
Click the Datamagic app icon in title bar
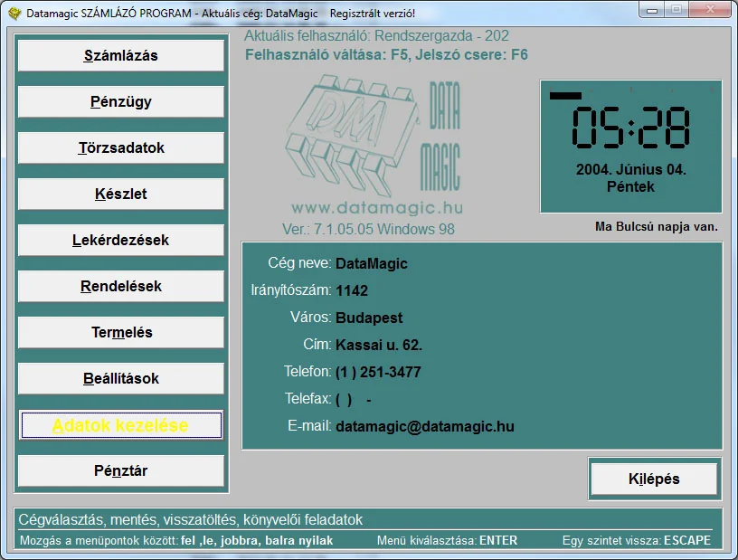coord(15,14)
